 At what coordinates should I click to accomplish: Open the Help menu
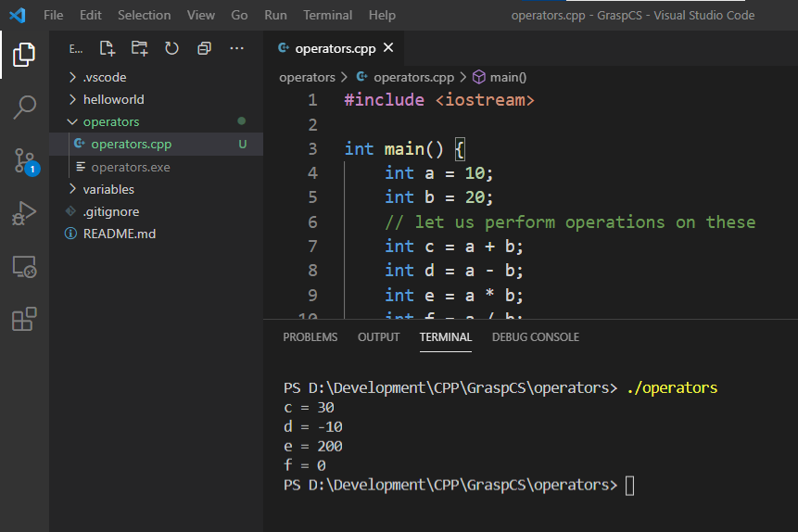382,15
